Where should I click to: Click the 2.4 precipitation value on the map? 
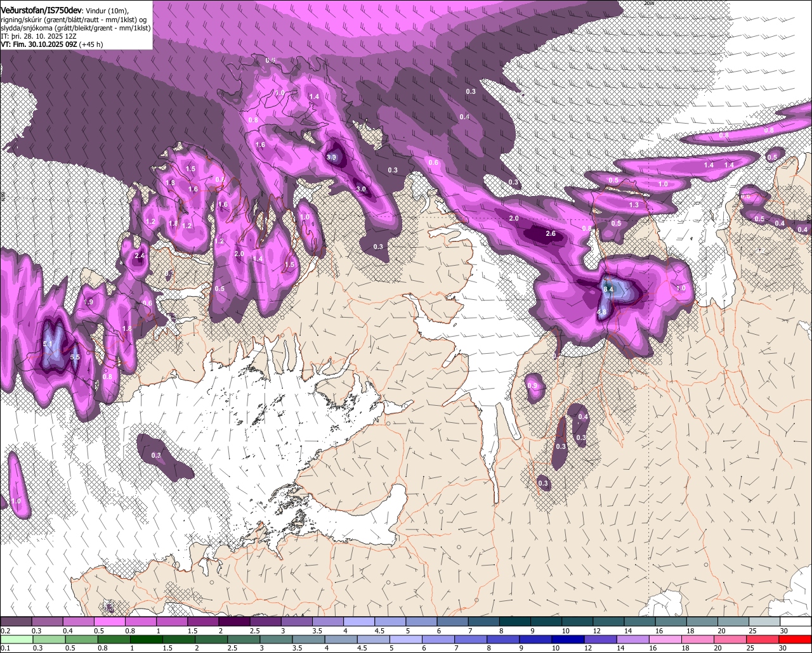click(140, 256)
